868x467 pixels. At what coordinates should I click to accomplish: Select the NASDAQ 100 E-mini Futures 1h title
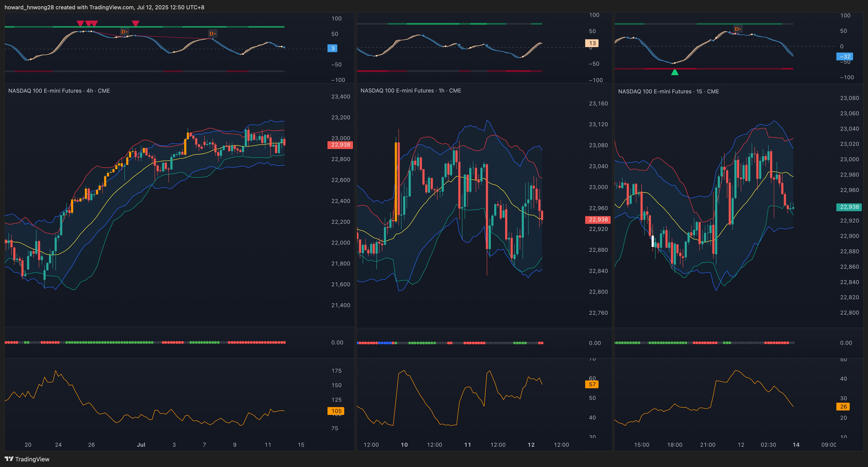pos(411,91)
